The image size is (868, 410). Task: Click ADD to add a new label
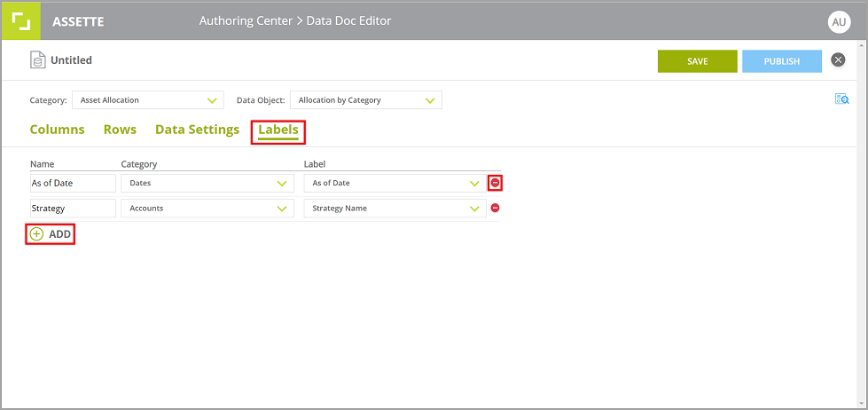pyautogui.click(x=51, y=234)
